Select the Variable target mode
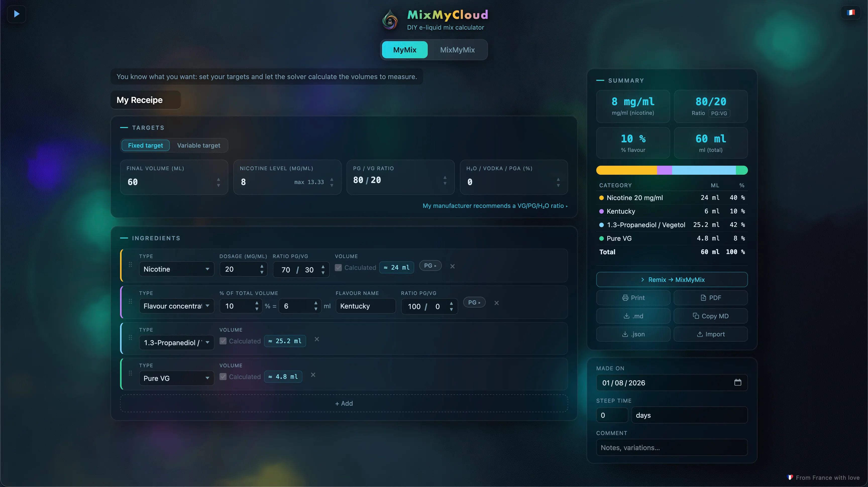Screen dimensions: 868x487 point(198,146)
